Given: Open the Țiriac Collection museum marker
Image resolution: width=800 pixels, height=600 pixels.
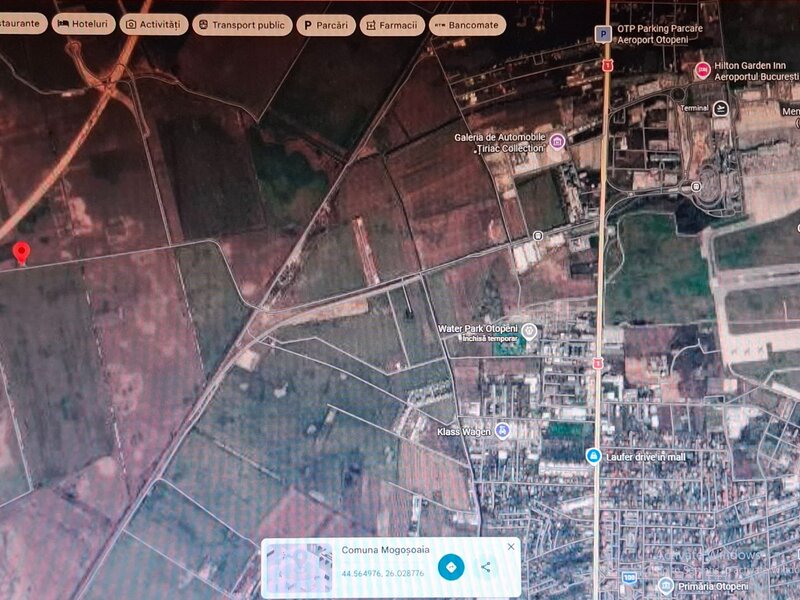Looking at the screenshot, I should 557,141.
